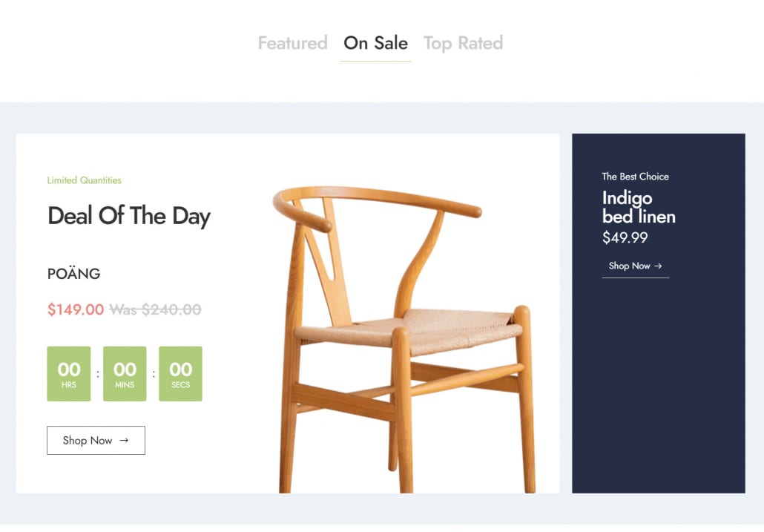Open the Top Rated tab
The image size is (764, 532).
(x=463, y=43)
